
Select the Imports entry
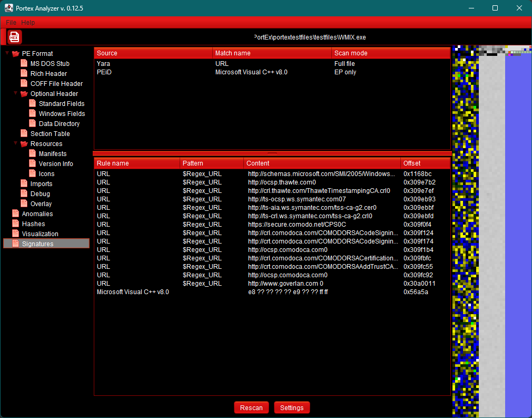click(x=41, y=184)
